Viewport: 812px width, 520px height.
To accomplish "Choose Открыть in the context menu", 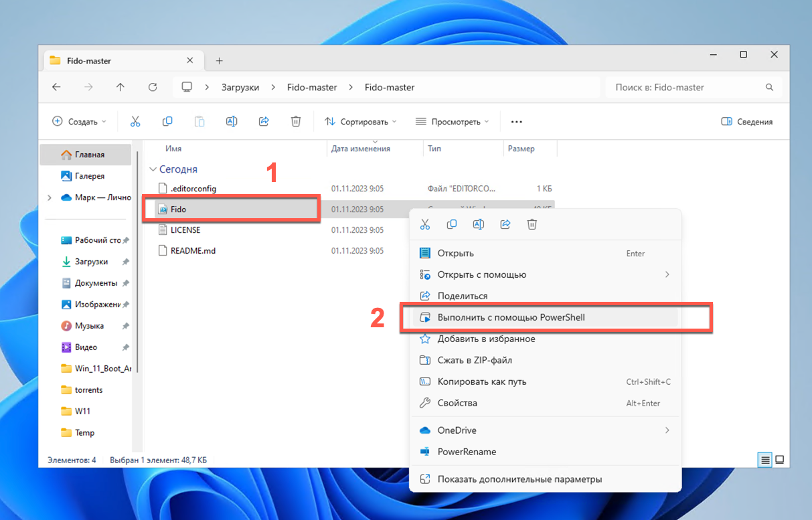I will tap(545, 253).
